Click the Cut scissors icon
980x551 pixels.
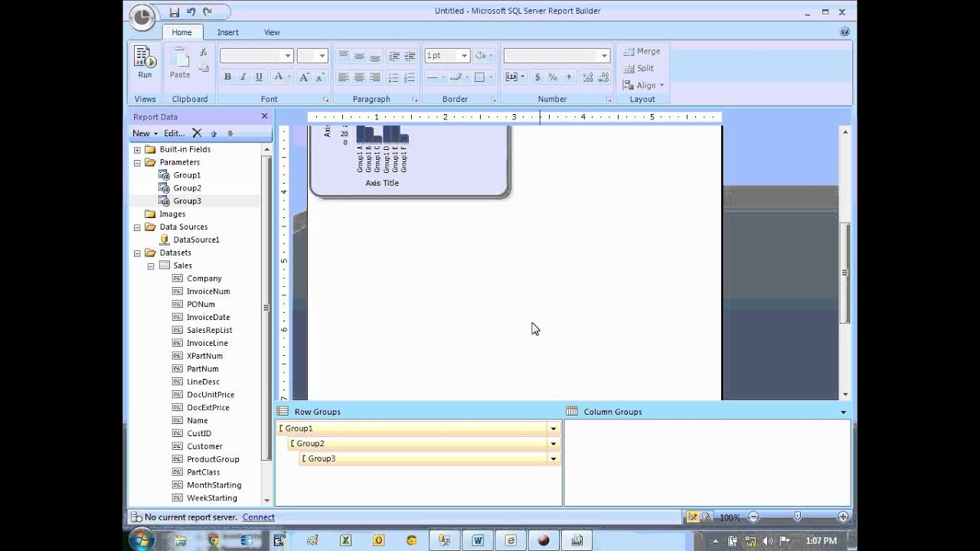coord(203,52)
